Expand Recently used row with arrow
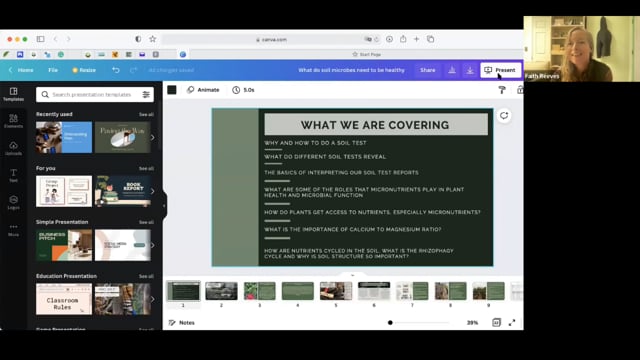Image resolution: width=640 pixels, height=360 pixels. tap(153, 138)
